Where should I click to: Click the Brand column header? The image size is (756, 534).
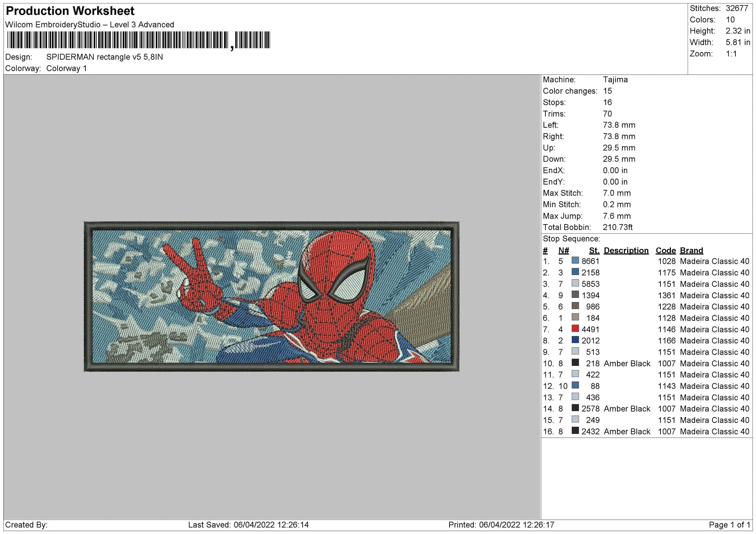point(691,250)
